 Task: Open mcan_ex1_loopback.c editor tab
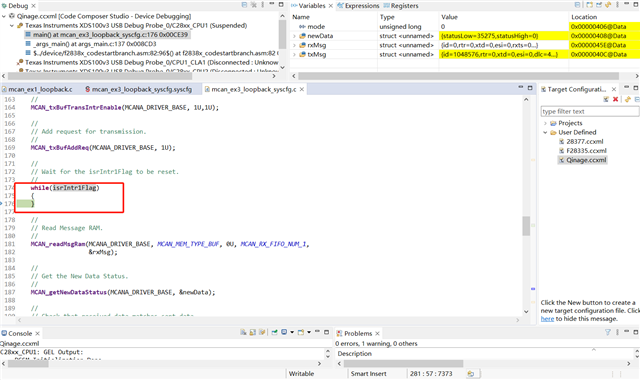coord(37,89)
